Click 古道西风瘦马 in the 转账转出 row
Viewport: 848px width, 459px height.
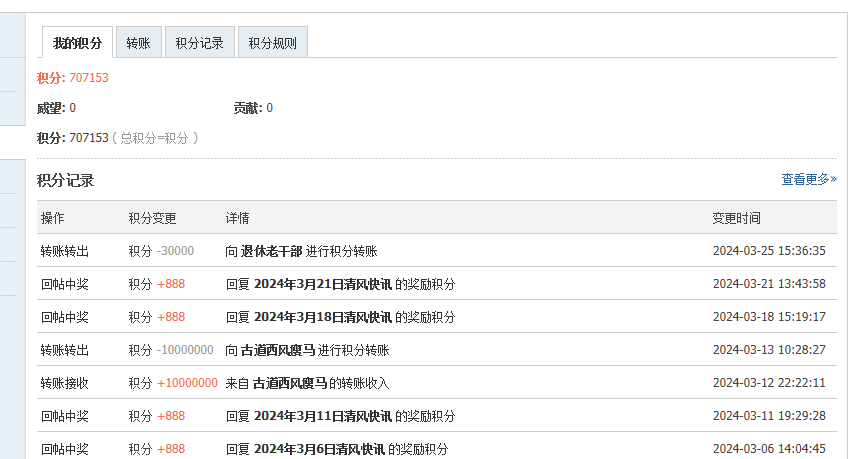(x=277, y=350)
